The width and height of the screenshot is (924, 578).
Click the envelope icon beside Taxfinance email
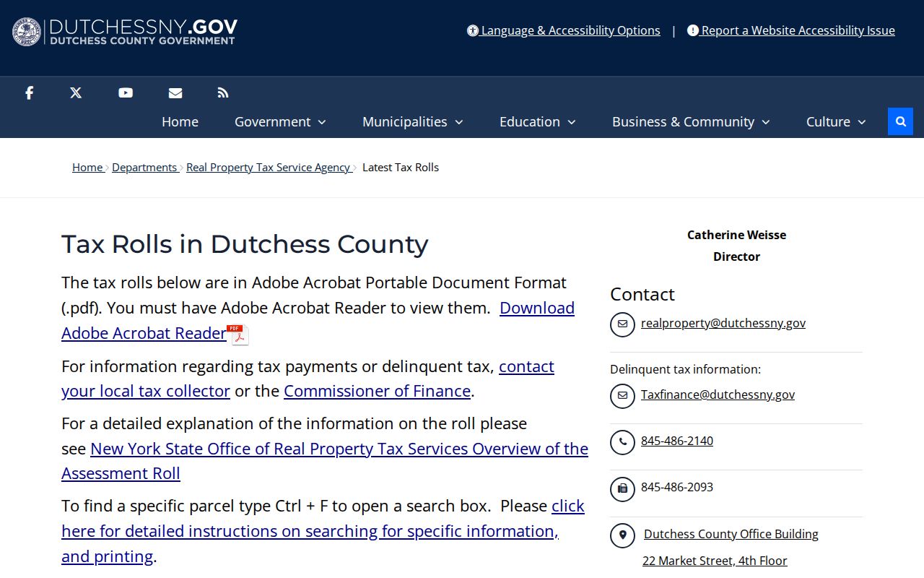tap(622, 396)
